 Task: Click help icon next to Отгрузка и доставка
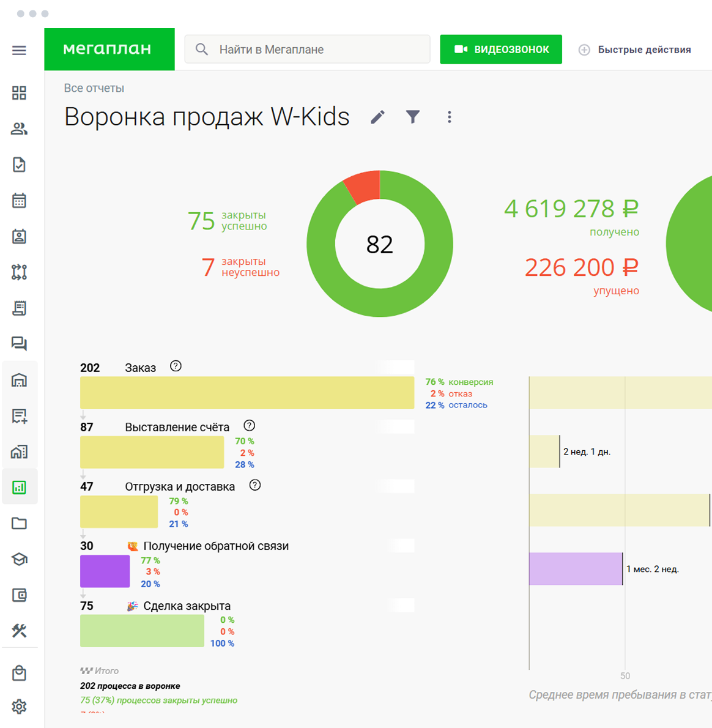pyautogui.click(x=255, y=485)
